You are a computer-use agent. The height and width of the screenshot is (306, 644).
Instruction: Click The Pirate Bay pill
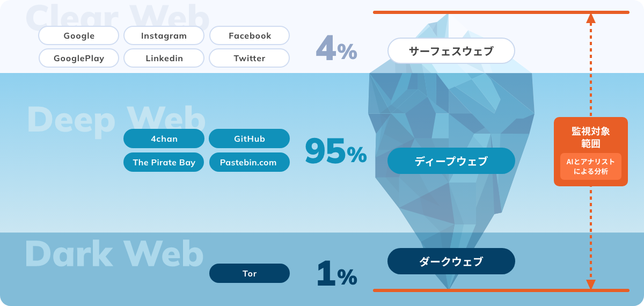tap(164, 162)
